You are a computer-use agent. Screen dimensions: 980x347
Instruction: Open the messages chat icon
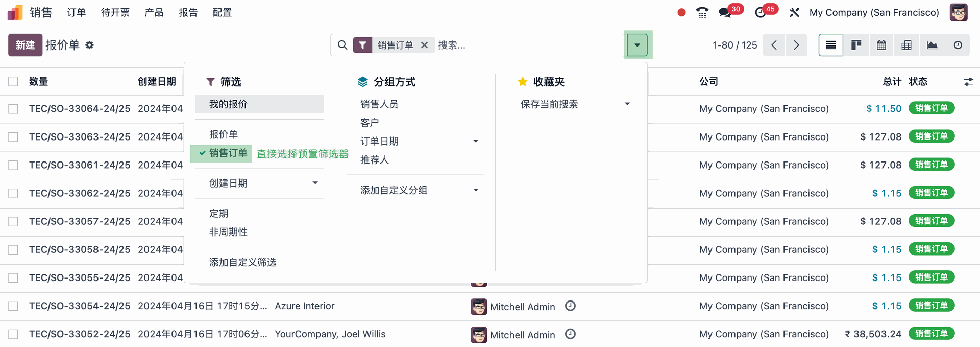click(725, 12)
